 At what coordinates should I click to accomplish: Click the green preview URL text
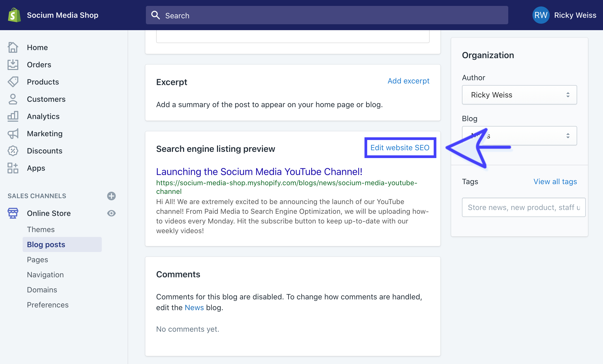[x=287, y=187]
